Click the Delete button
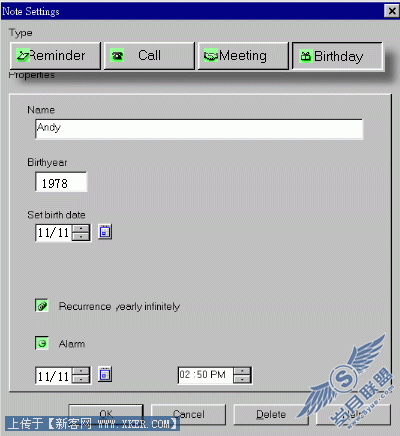This screenshot has width=400, height=436. click(x=271, y=414)
